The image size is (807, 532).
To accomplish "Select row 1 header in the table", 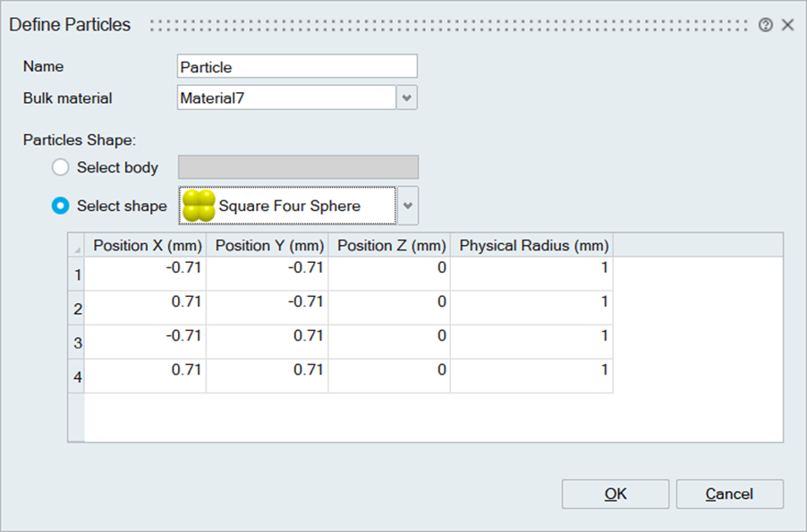I will coord(77,274).
